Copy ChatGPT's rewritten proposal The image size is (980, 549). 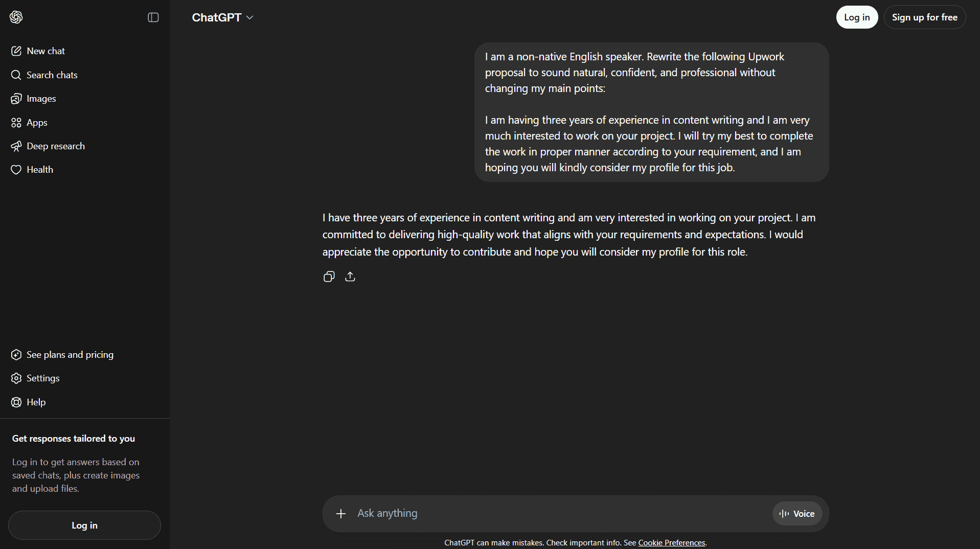point(329,276)
